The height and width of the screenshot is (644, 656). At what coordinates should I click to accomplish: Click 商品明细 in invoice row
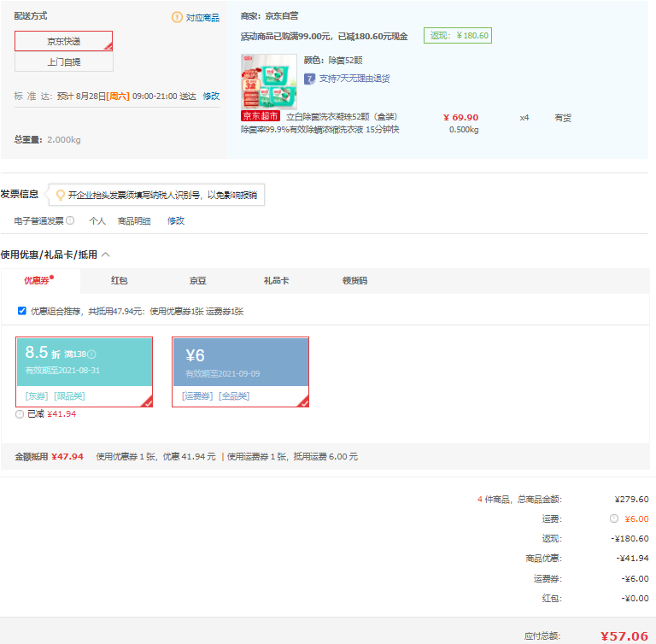(x=134, y=221)
